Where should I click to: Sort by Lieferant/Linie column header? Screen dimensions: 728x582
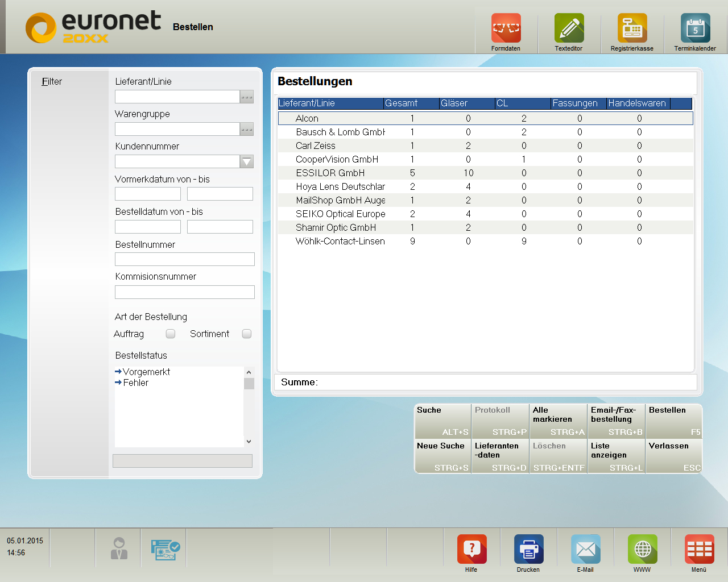(330, 103)
